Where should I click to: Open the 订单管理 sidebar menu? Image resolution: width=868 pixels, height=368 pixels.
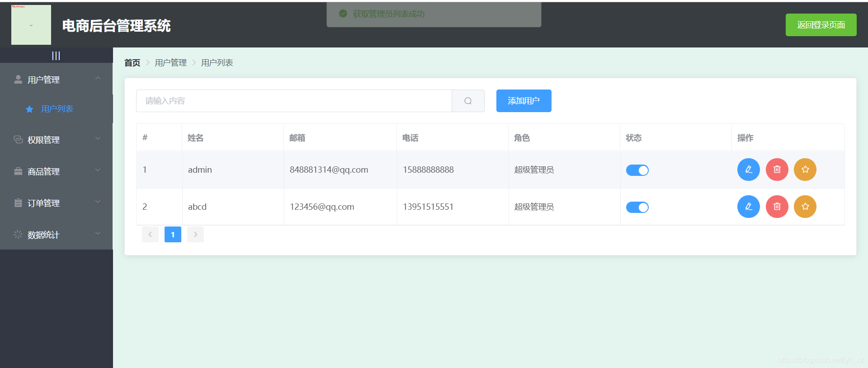click(57, 203)
